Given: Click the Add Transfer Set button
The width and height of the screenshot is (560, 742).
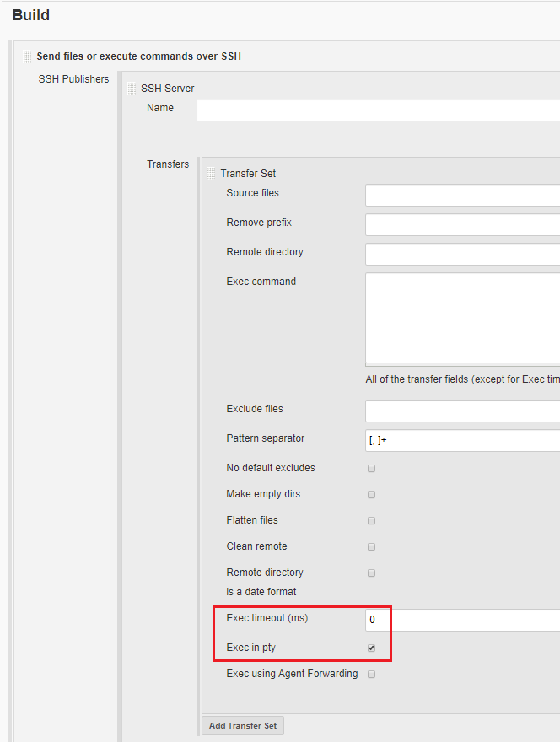Looking at the screenshot, I should point(243,725).
